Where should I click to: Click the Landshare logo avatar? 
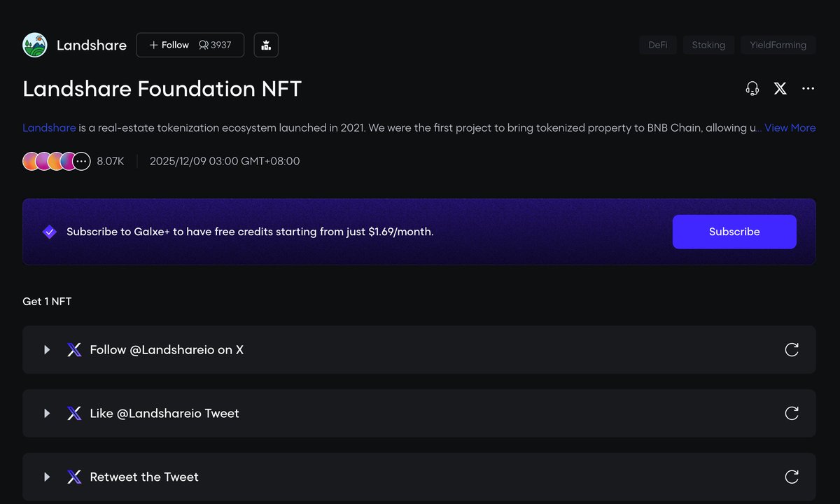point(35,45)
